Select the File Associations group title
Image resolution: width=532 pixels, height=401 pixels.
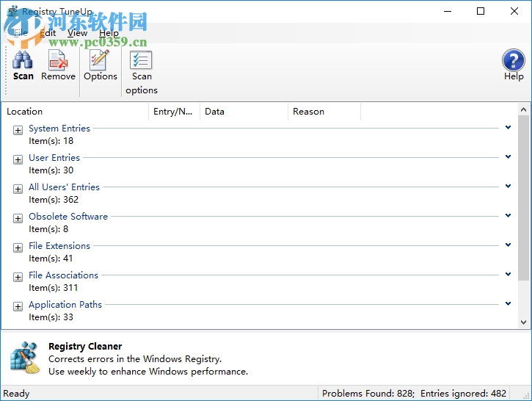point(63,275)
